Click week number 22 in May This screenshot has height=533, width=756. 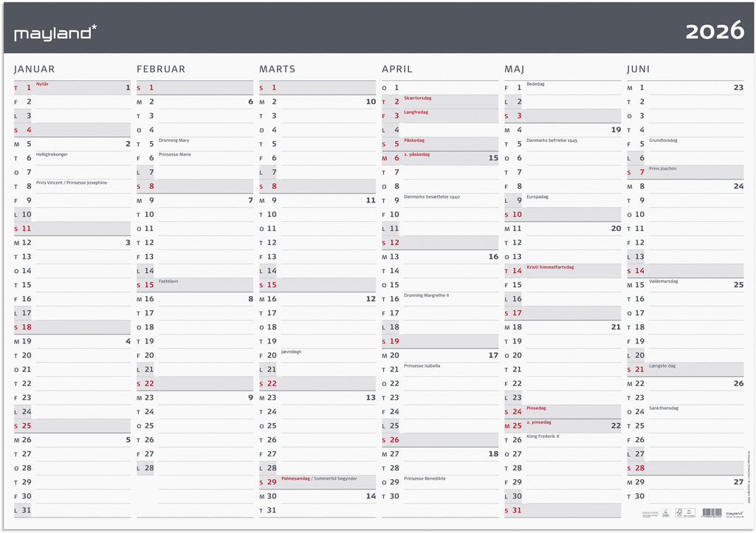click(x=616, y=426)
